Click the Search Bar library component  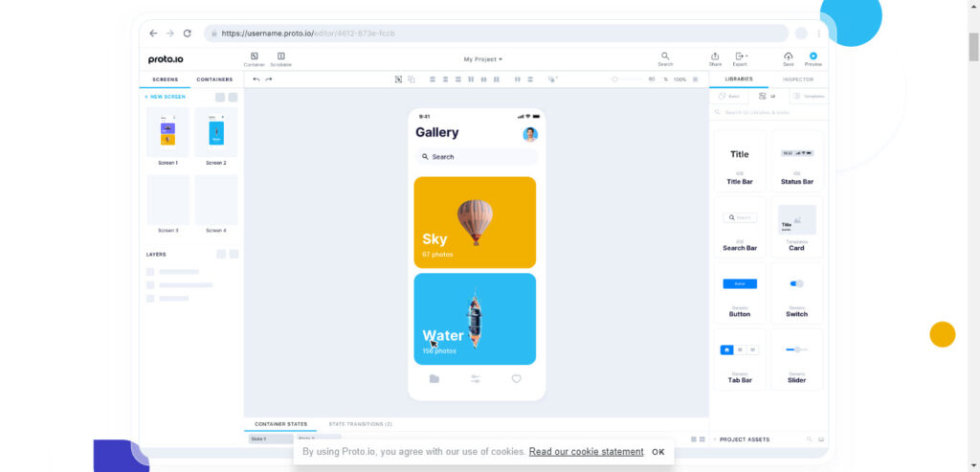(740, 228)
